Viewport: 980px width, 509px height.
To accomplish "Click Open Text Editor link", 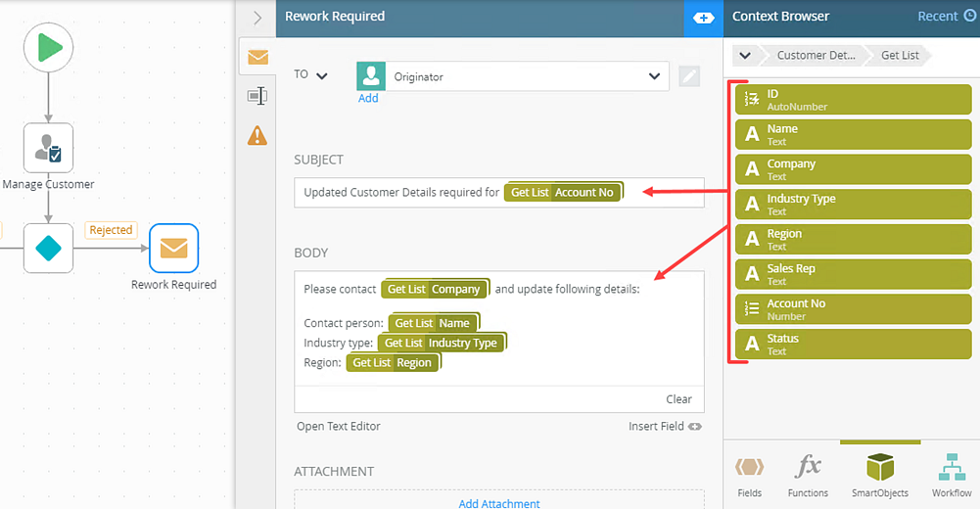I will 338,426.
